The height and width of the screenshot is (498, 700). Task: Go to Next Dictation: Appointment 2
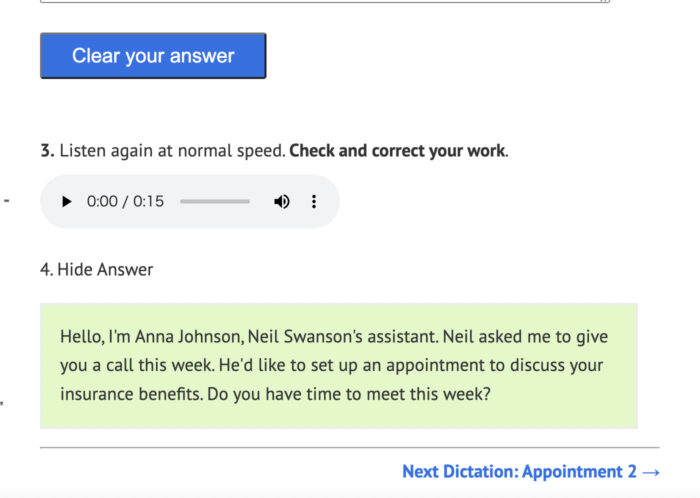pos(531,472)
